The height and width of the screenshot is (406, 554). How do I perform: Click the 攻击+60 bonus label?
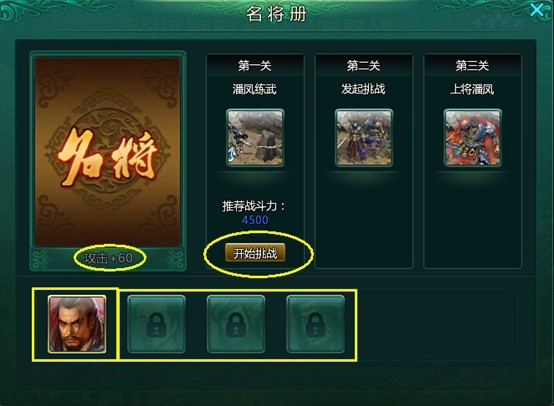pos(109,258)
